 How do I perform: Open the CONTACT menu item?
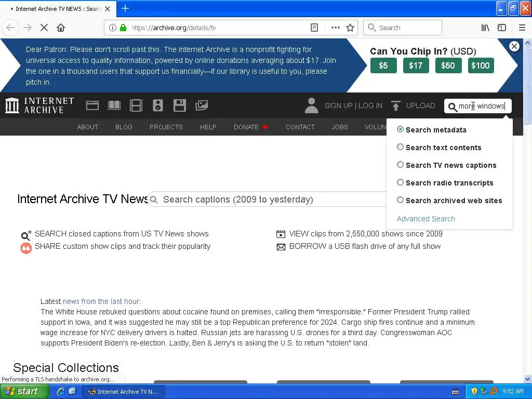coord(300,127)
